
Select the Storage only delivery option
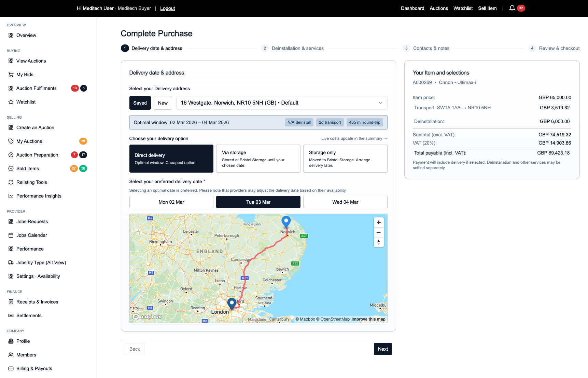345,159
